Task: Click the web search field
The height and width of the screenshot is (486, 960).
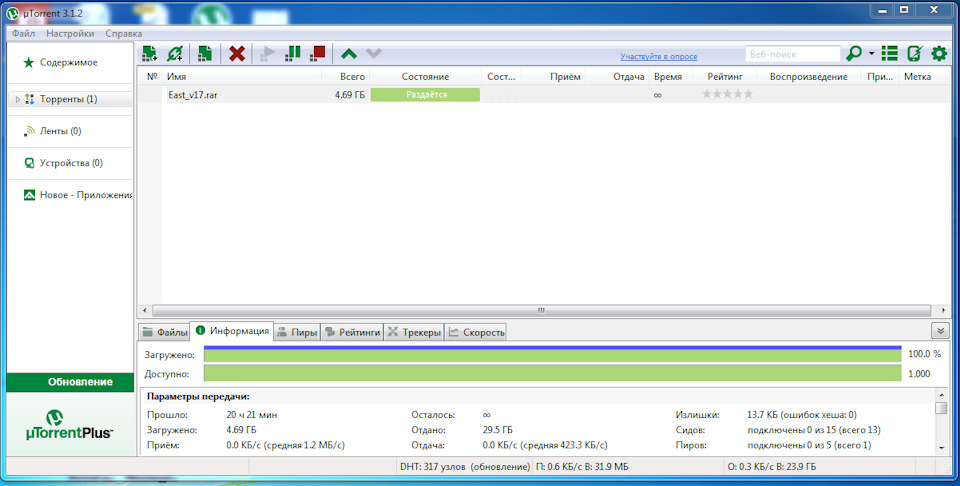Action: (792, 54)
